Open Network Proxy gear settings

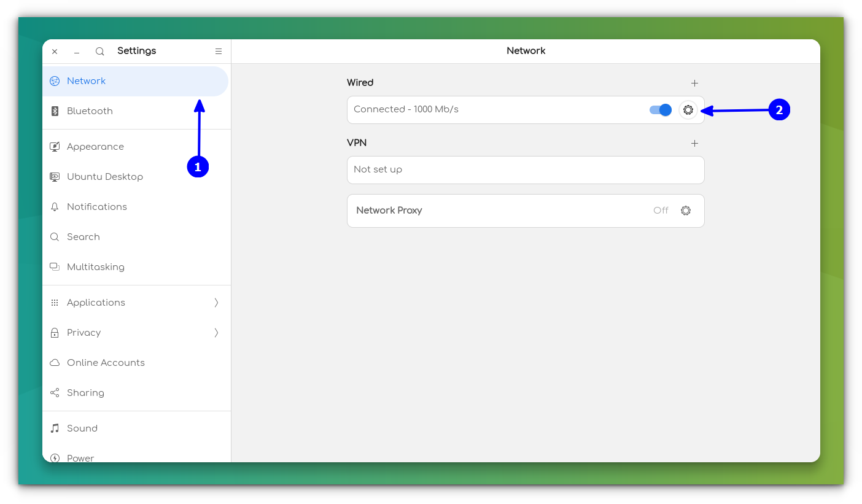tap(686, 211)
